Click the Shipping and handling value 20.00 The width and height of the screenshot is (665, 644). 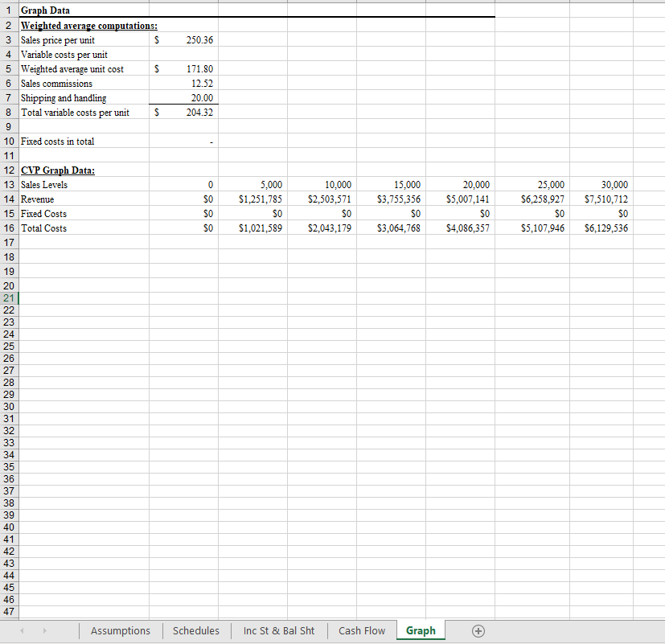click(x=201, y=97)
